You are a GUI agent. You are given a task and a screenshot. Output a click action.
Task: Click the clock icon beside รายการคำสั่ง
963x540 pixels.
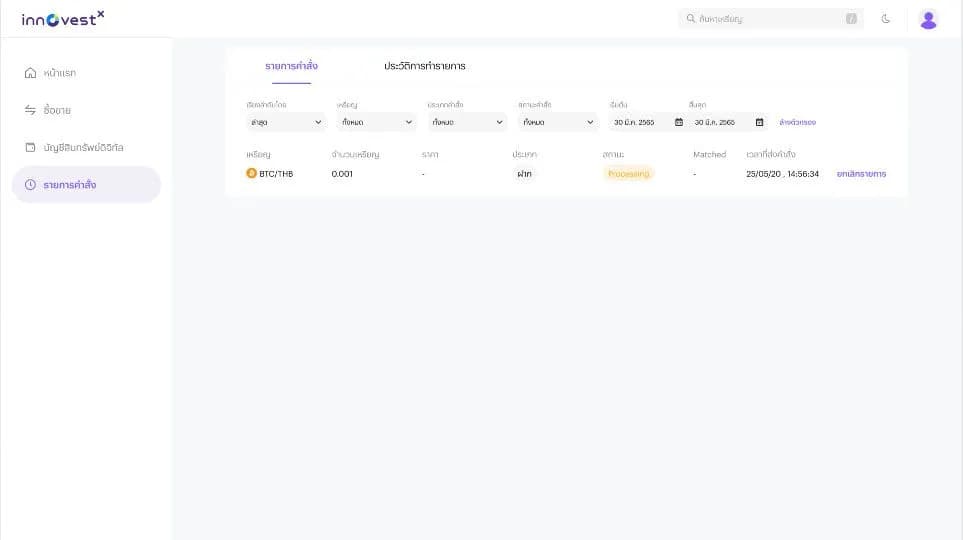click(x=30, y=185)
